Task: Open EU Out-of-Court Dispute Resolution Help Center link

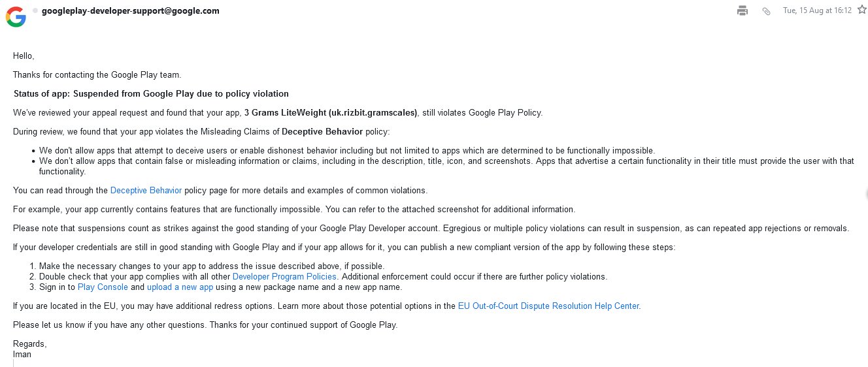Action: 549,306
